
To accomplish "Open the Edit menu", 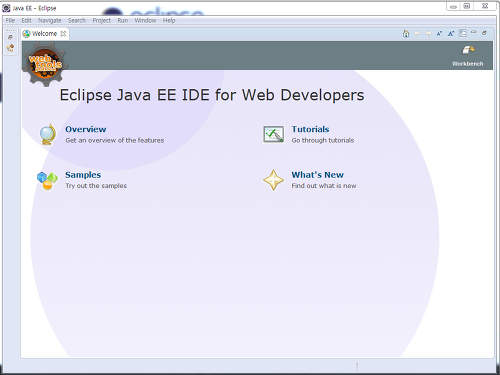I will click(26, 21).
